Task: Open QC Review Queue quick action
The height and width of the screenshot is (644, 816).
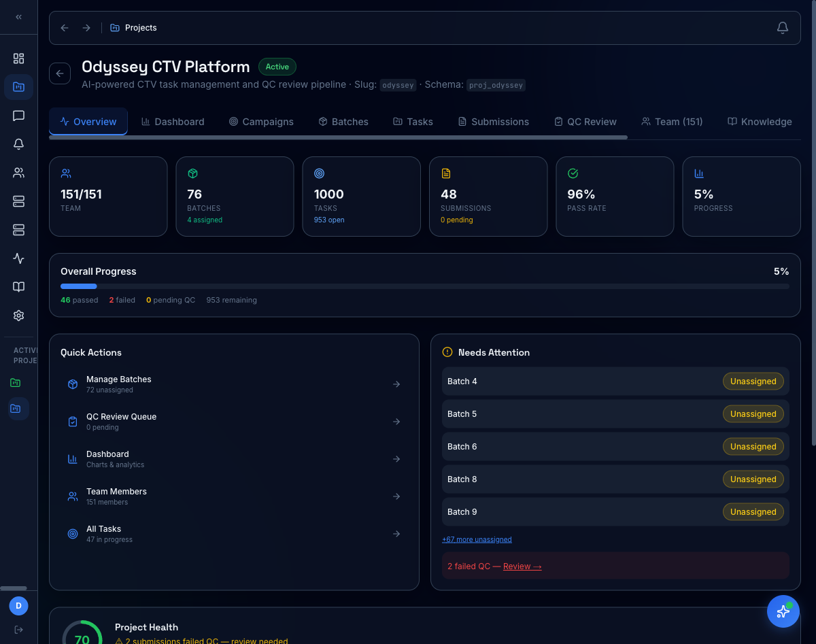Action: (234, 422)
